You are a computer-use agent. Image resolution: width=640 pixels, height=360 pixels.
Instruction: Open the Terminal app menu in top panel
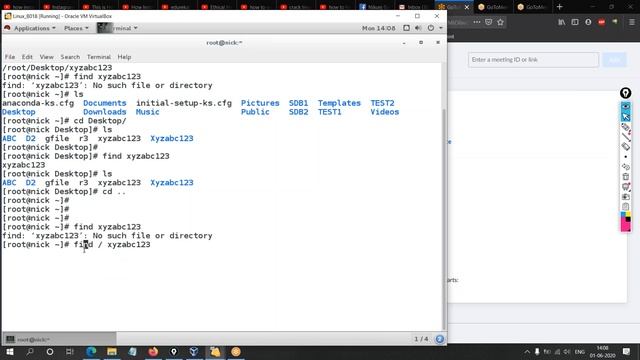118,28
